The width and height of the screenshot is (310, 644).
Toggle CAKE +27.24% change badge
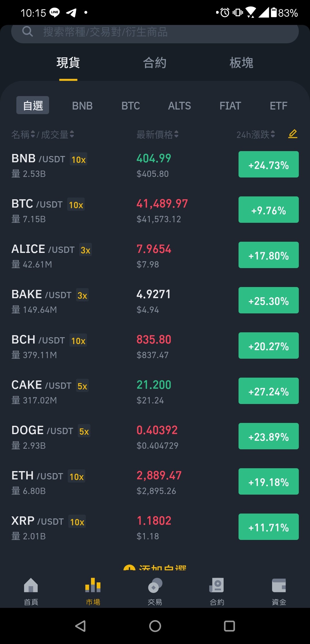[x=269, y=391]
